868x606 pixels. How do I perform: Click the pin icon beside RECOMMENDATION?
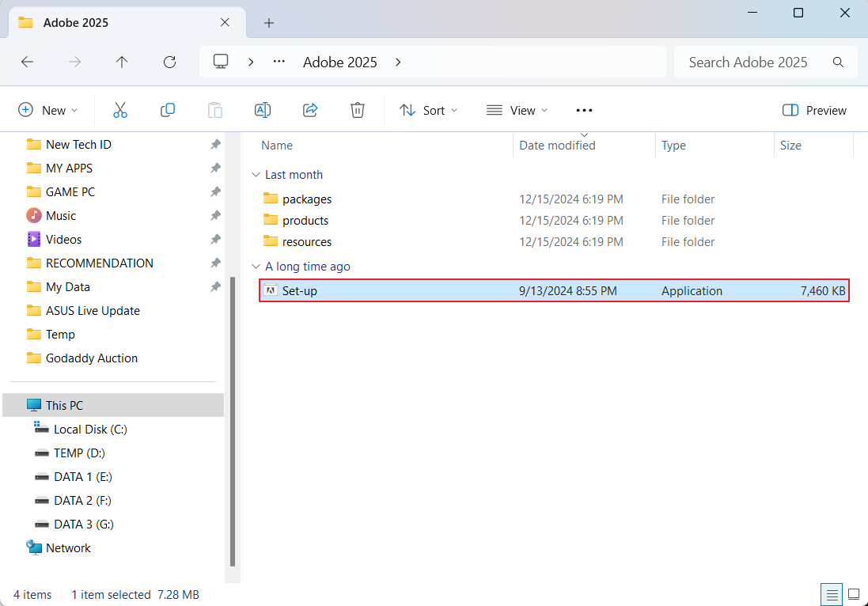pos(215,263)
